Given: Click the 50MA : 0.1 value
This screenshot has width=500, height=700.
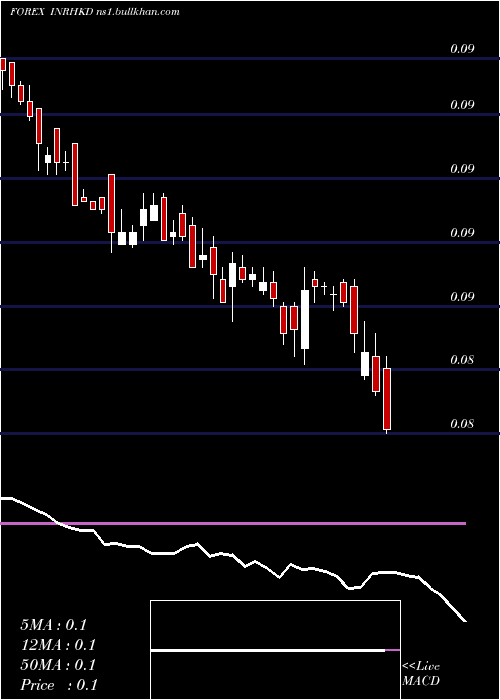Looking at the screenshot, I should 58,665.
